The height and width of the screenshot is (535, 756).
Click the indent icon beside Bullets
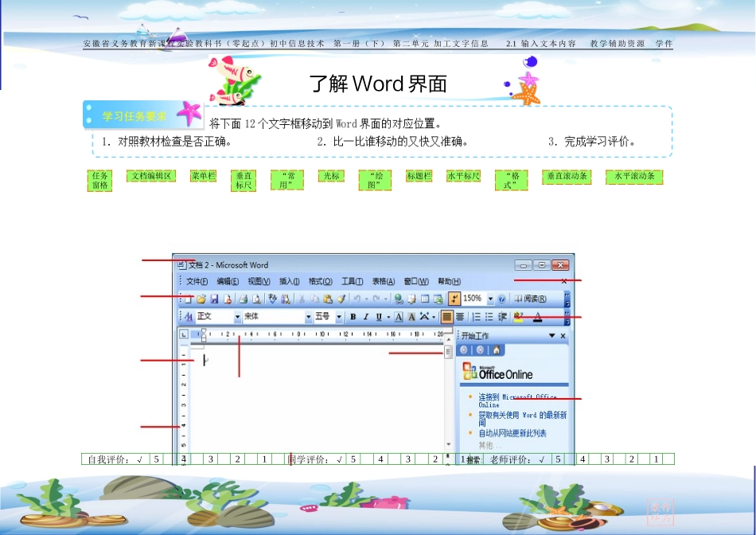[x=502, y=317]
